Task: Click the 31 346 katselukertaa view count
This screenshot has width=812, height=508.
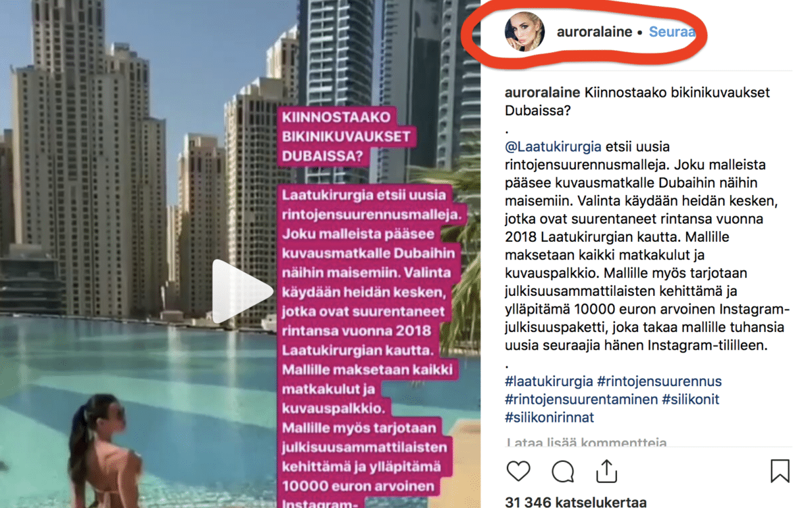Action: [x=576, y=502]
